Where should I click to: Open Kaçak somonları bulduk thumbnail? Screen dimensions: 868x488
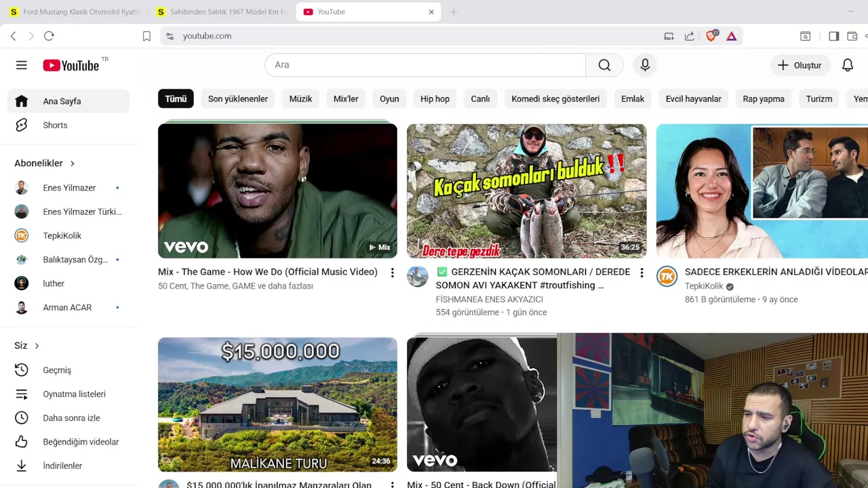coord(526,191)
